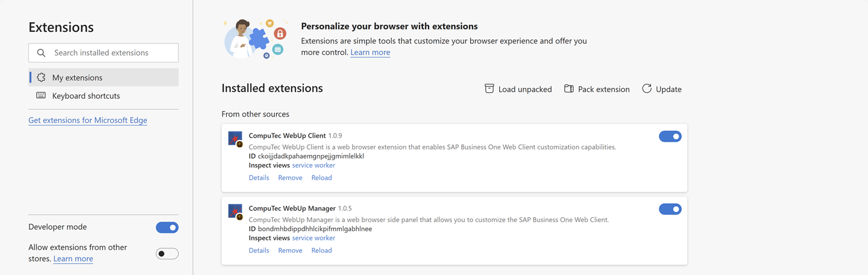Inspect service worker of WebUp Manager

point(313,238)
